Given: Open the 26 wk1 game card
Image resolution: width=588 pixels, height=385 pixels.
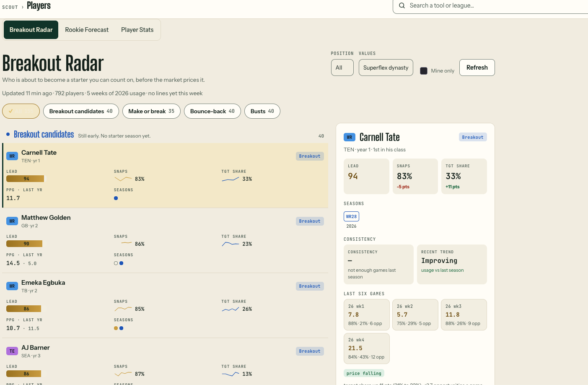Looking at the screenshot, I should pyautogui.click(x=367, y=315).
